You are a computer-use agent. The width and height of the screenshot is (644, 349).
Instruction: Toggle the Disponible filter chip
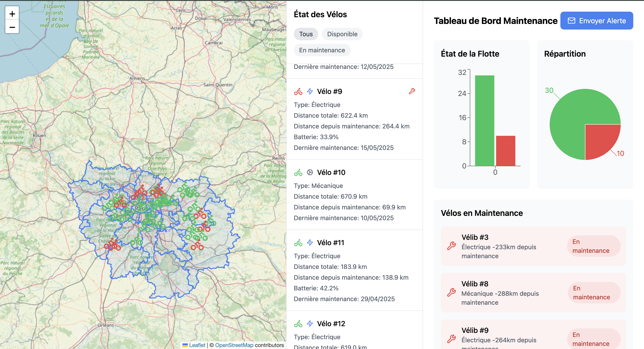tap(342, 34)
